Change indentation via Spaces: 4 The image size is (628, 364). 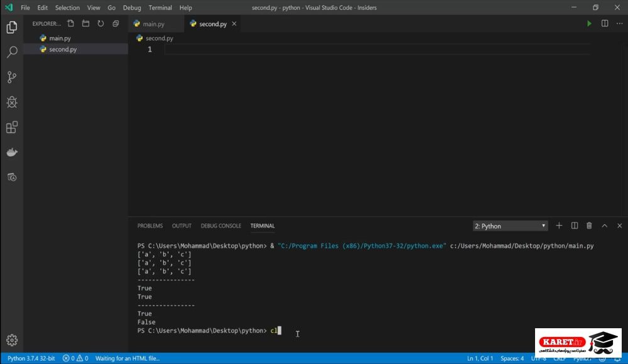coord(512,358)
